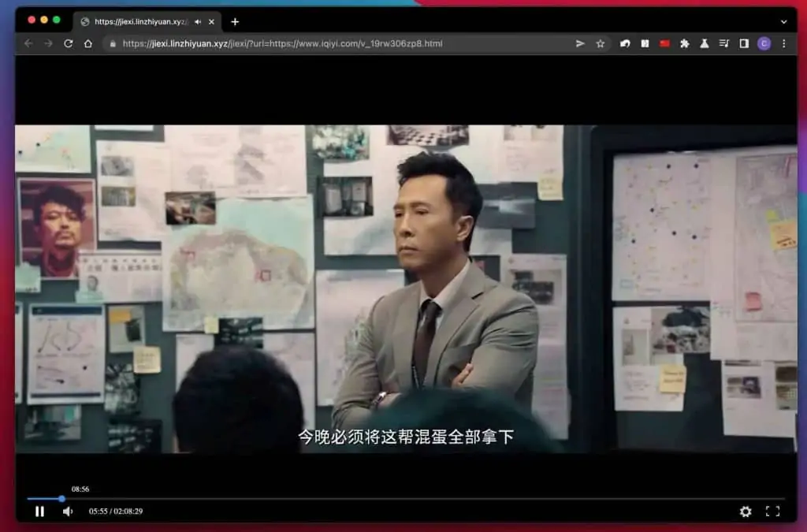Open a new browser tab
The image size is (807, 532).
pos(234,21)
